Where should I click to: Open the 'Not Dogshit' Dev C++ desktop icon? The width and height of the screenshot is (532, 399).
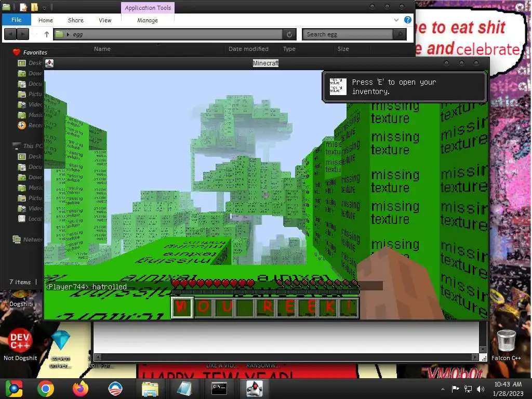click(20, 344)
